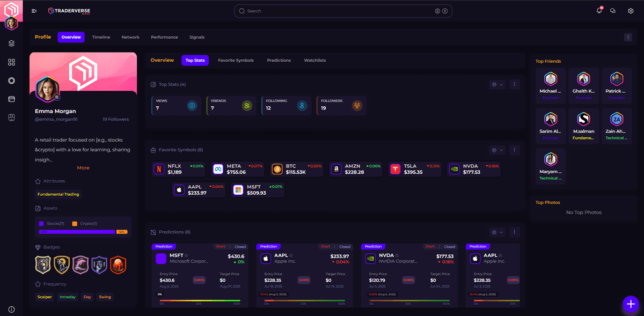Open the chat messages icon
The image size is (644, 316).
click(x=613, y=11)
